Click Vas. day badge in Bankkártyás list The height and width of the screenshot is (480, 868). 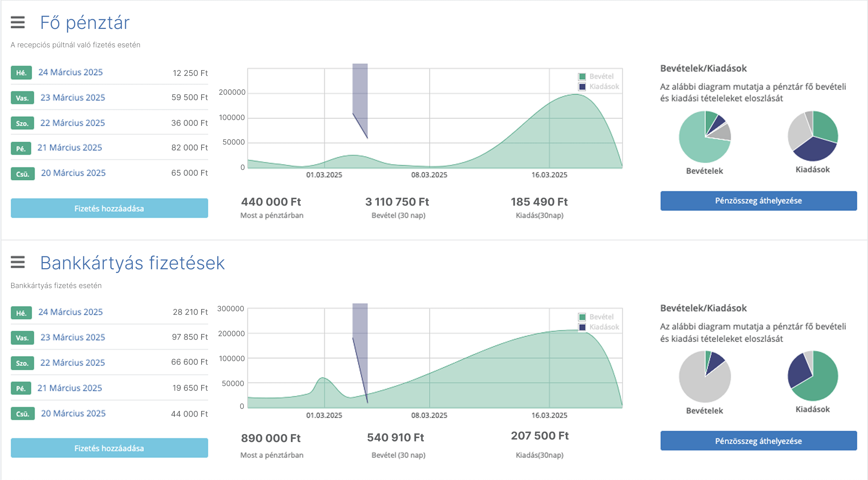coord(22,338)
